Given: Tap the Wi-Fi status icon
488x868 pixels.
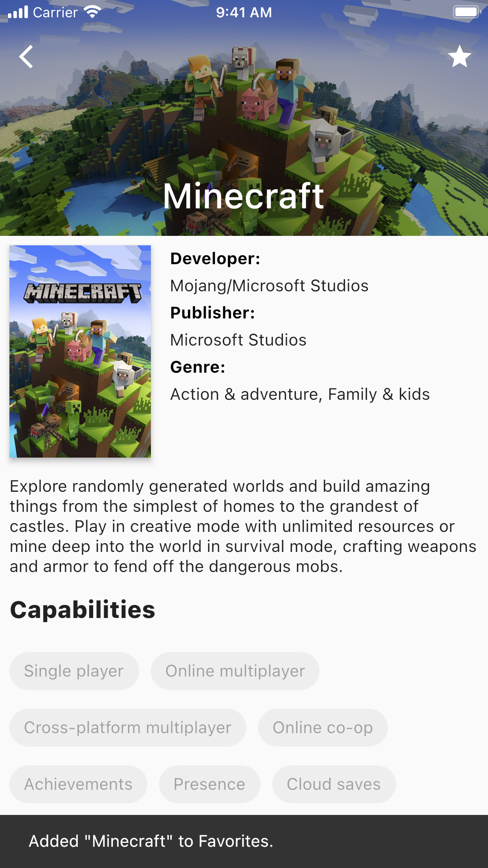Looking at the screenshot, I should [x=92, y=12].
